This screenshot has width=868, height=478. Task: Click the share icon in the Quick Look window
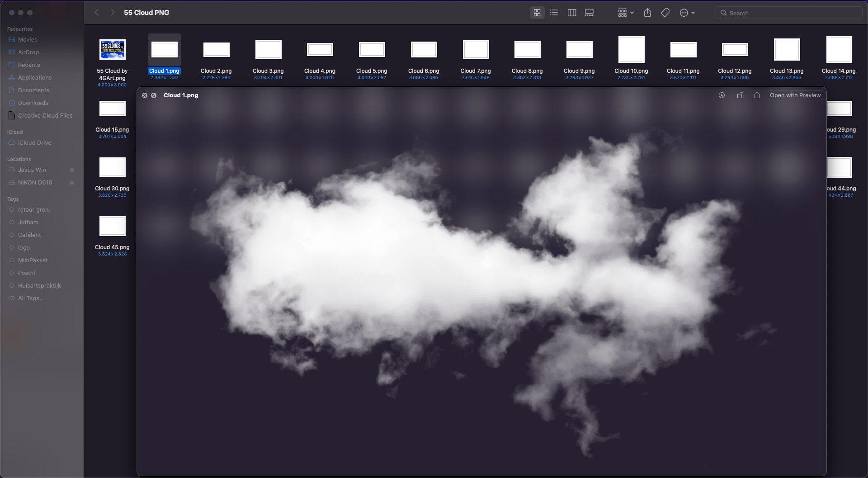click(757, 95)
